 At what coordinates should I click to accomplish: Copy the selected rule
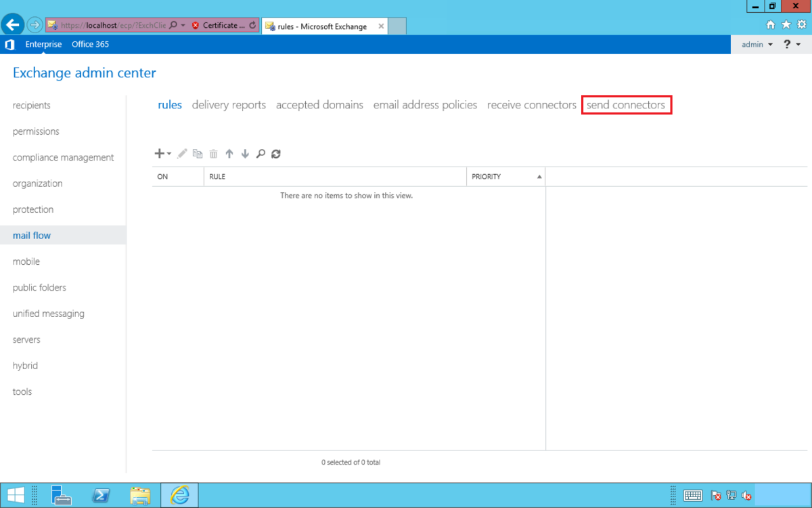coord(197,153)
